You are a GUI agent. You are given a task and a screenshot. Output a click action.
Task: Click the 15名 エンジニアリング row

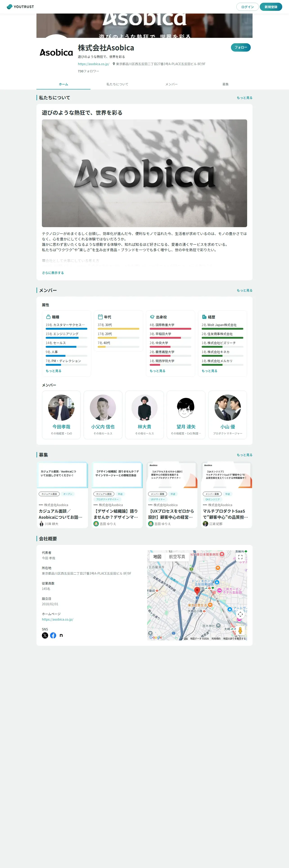pyautogui.click(x=66, y=335)
